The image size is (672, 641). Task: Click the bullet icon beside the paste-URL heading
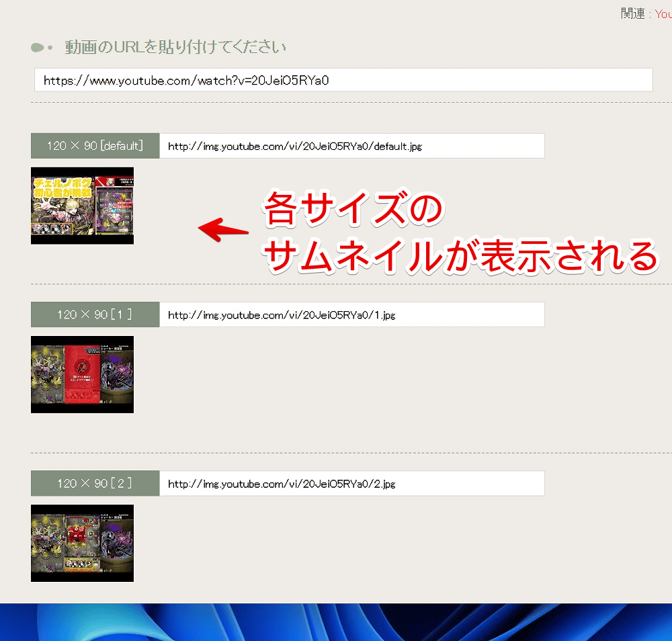(41, 48)
